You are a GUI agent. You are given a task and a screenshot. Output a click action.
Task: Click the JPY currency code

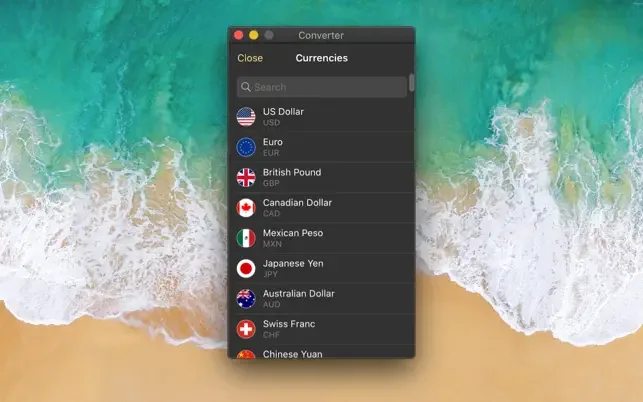tap(271, 274)
